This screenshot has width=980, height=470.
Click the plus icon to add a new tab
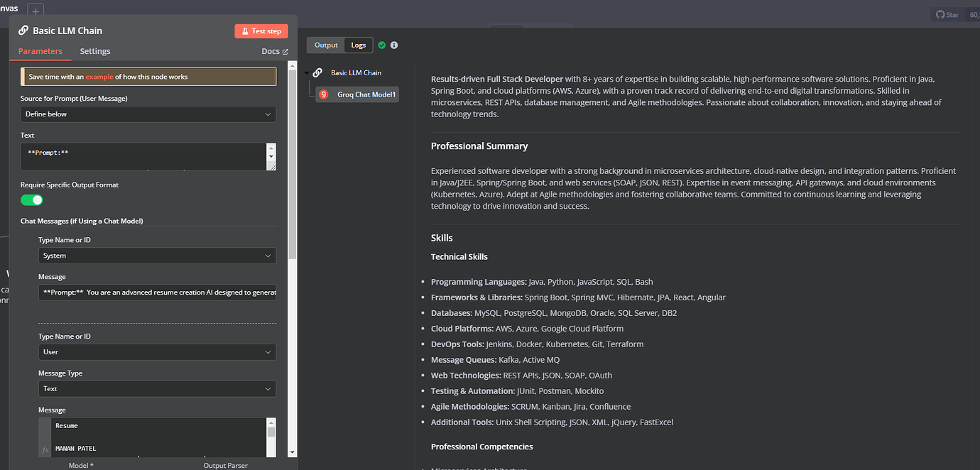coord(35,10)
